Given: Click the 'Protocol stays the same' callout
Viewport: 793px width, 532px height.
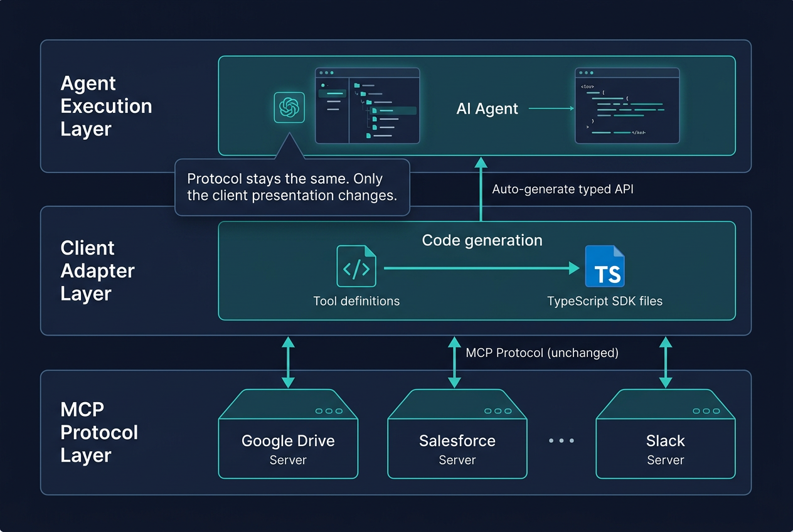Looking at the screenshot, I should click(x=292, y=187).
